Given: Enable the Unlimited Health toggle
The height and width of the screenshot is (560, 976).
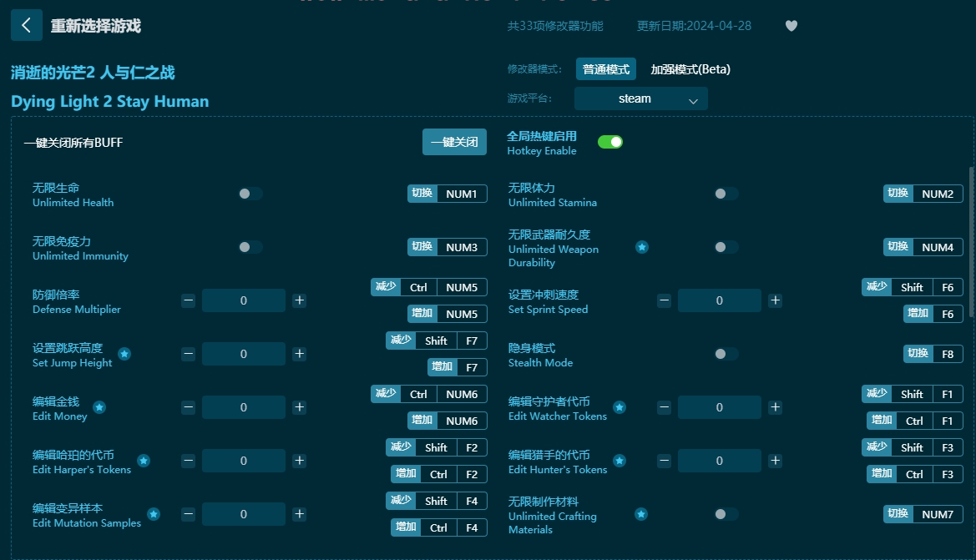Looking at the screenshot, I should 250,194.
